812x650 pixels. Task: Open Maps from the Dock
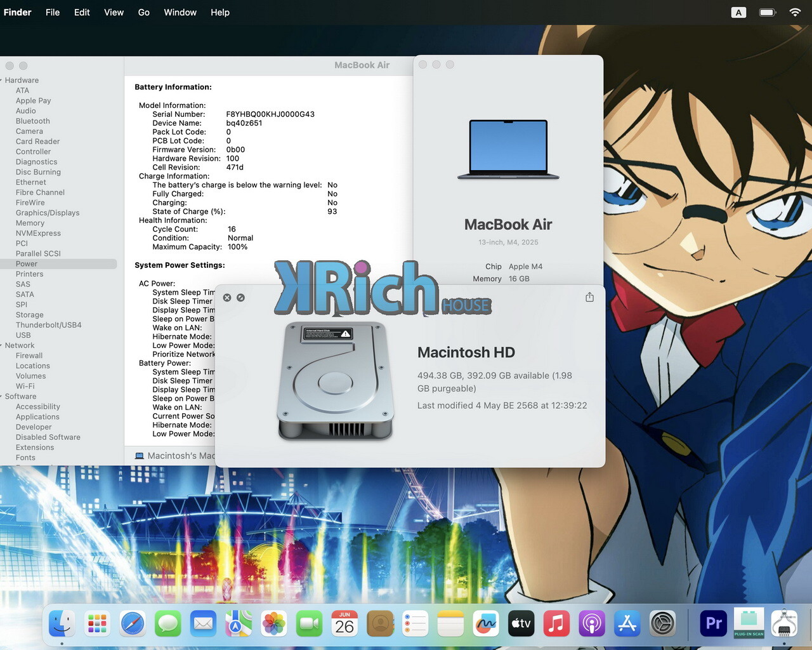[239, 624]
